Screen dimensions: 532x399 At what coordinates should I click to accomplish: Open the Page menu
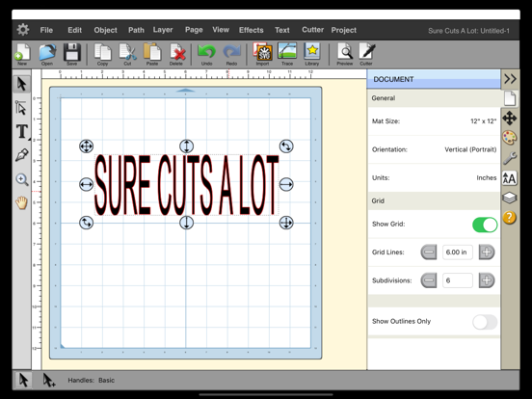pyautogui.click(x=194, y=30)
